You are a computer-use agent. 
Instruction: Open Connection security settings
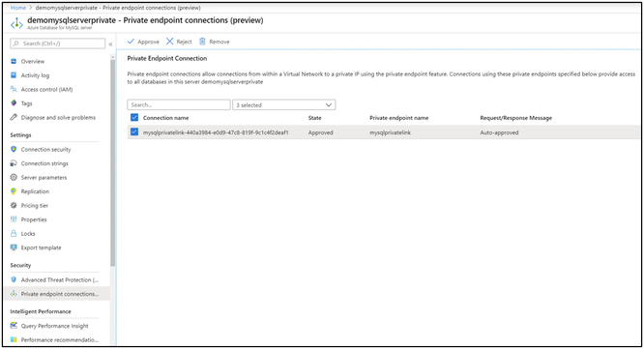pyautogui.click(x=46, y=150)
